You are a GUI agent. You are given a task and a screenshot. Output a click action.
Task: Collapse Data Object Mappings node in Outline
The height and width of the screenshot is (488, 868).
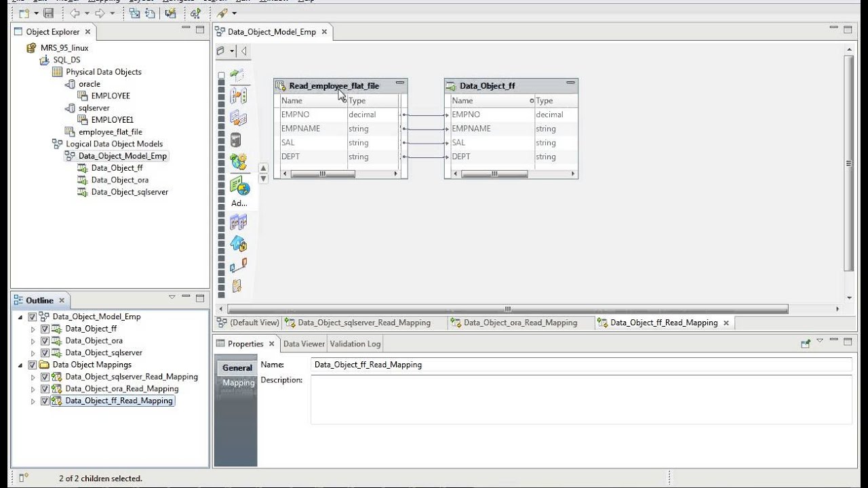click(20, 365)
